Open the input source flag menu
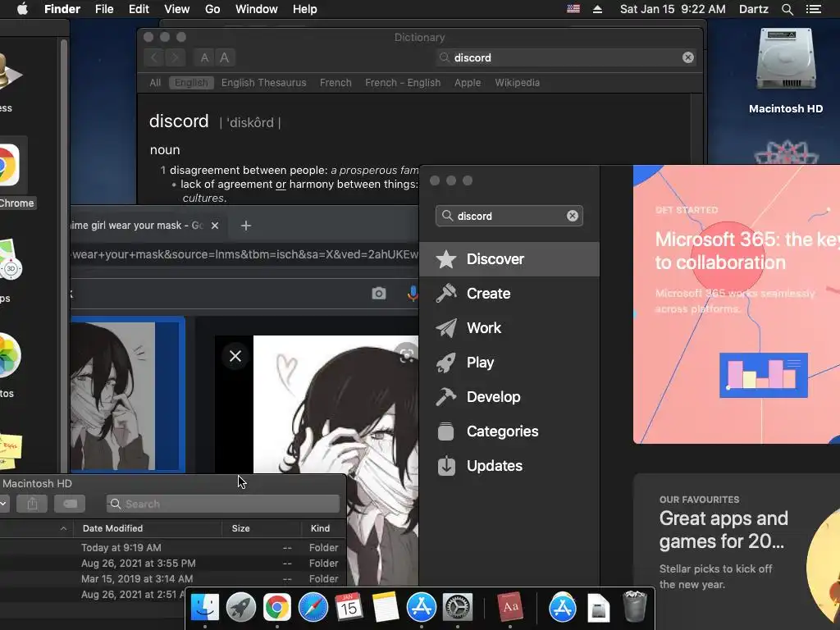Screen dimensions: 840x630 (573, 9)
